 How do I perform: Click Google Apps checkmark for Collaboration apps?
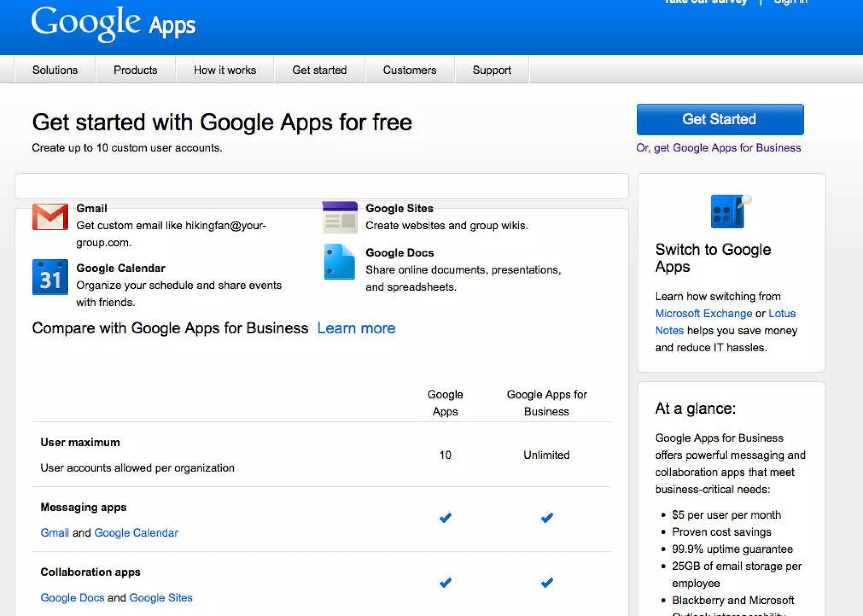tap(445, 582)
